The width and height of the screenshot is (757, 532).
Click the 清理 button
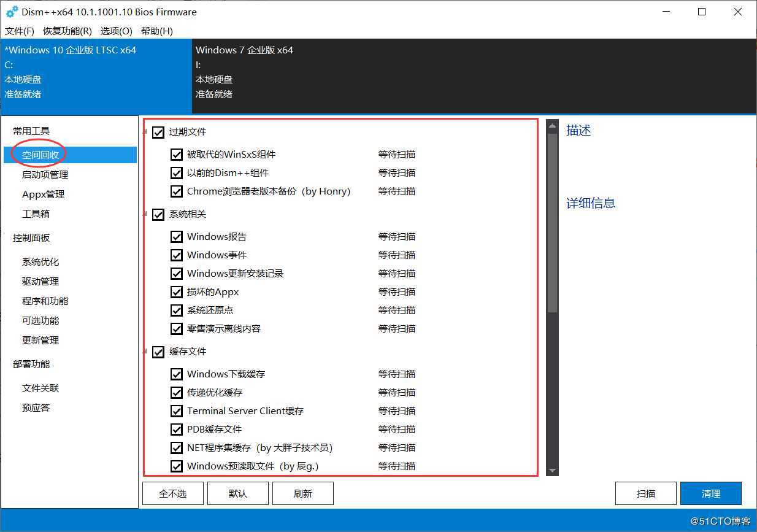(x=711, y=493)
